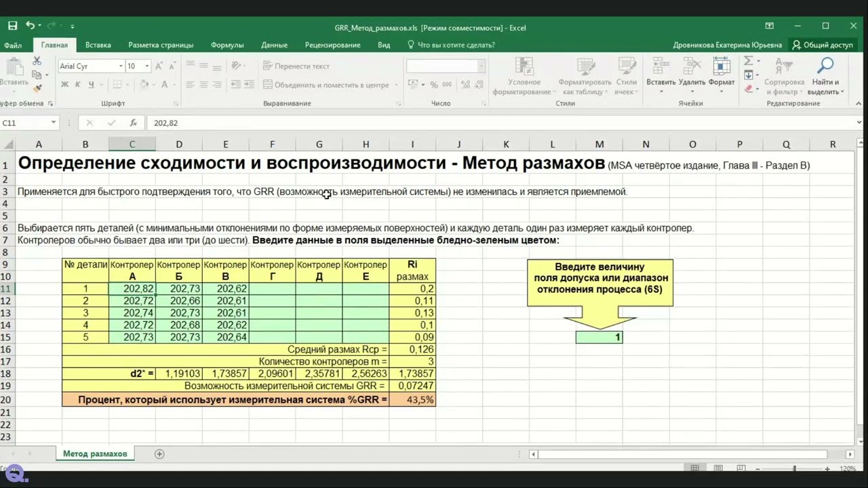
Task: Toggle italic (К) formatting
Action: pos(77,85)
